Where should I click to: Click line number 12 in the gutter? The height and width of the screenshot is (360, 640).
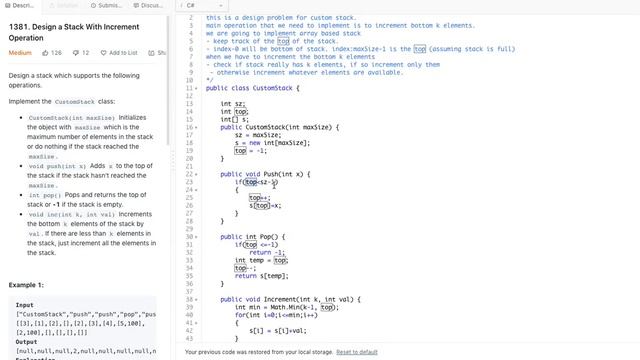coord(189,96)
